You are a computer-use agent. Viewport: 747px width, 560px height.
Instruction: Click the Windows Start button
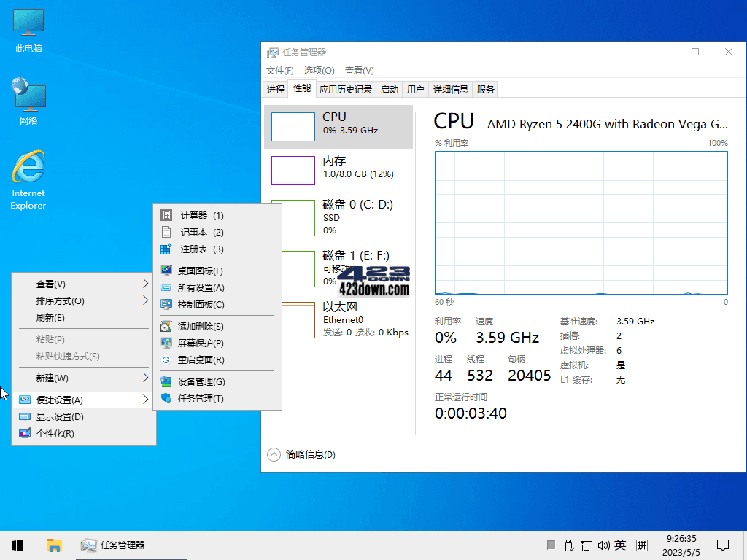click(17, 545)
